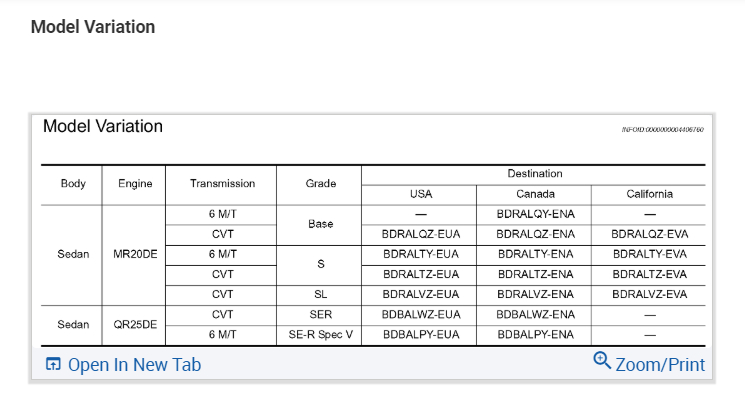The height and width of the screenshot is (413, 745).
Task: Click the BDBALWZ-ENA Canada model code
Action: (535, 314)
